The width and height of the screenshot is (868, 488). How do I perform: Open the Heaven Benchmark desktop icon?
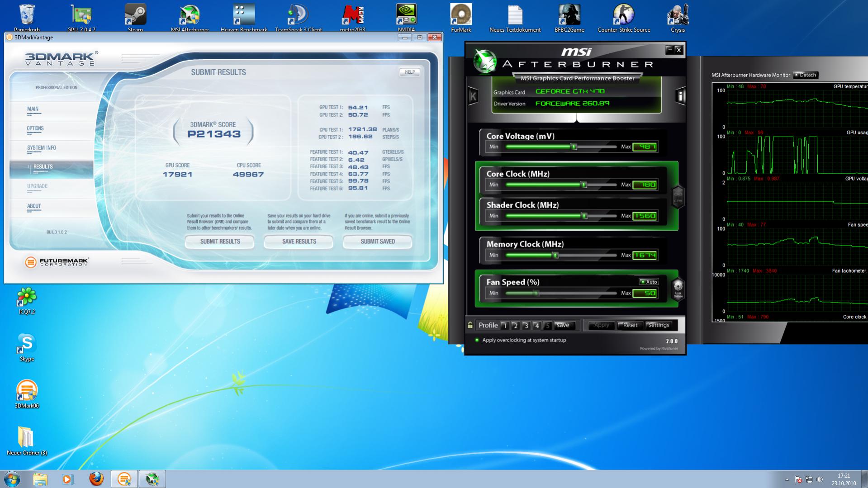click(x=244, y=17)
